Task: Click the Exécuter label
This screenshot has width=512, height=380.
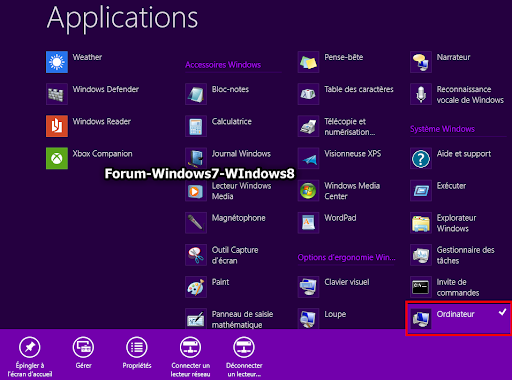Action: [451, 186]
